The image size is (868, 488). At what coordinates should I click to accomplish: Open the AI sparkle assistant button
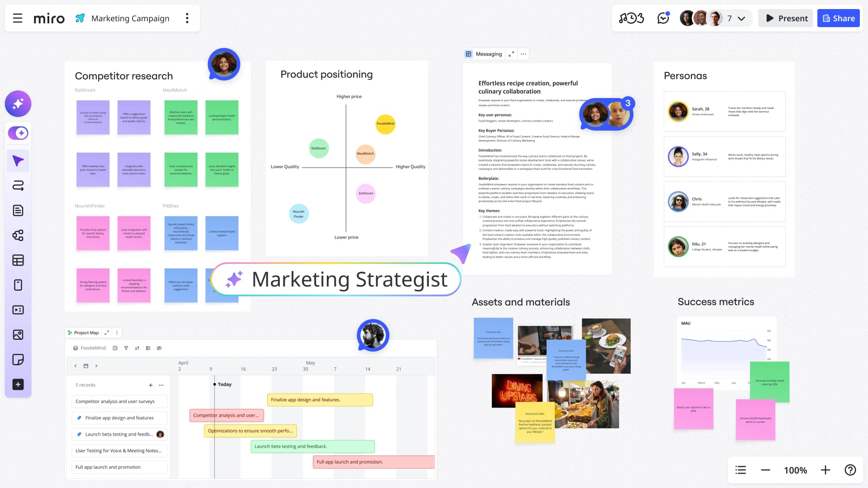click(x=18, y=104)
